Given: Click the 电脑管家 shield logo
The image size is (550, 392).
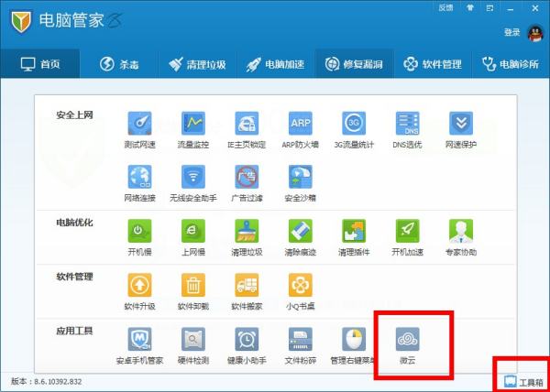Looking at the screenshot, I should [x=21, y=22].
